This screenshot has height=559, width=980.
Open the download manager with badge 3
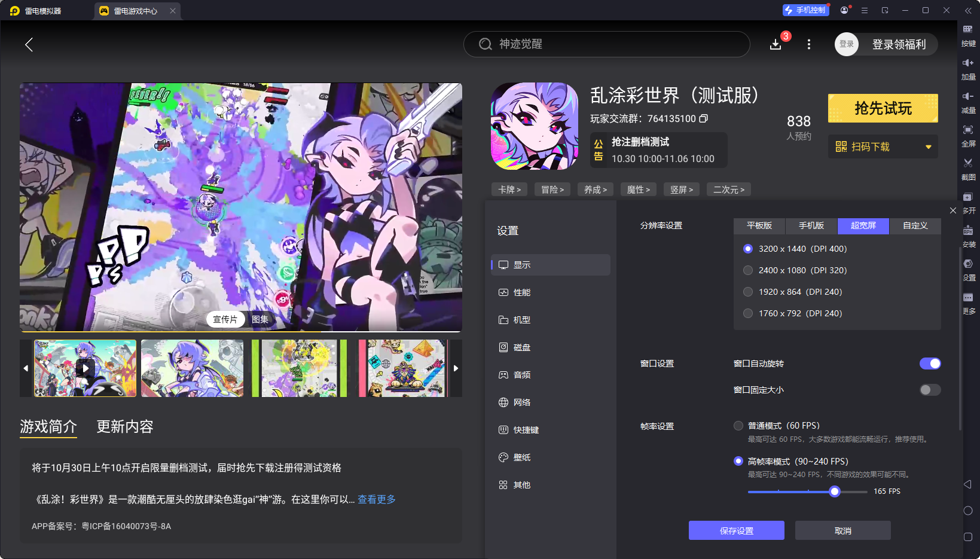pyautogui.click(x=776, y=44)
